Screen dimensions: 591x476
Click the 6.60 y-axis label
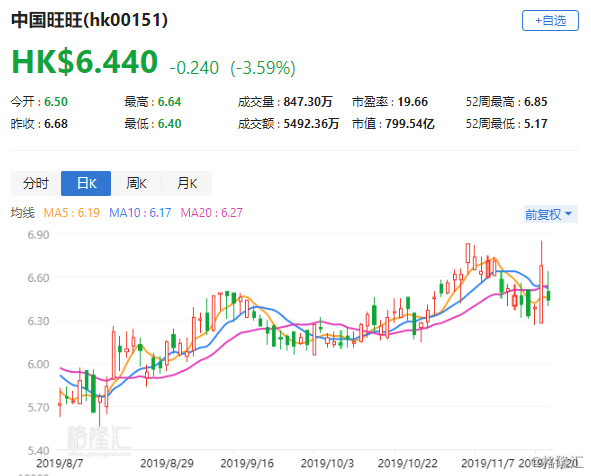click(38, 278)
